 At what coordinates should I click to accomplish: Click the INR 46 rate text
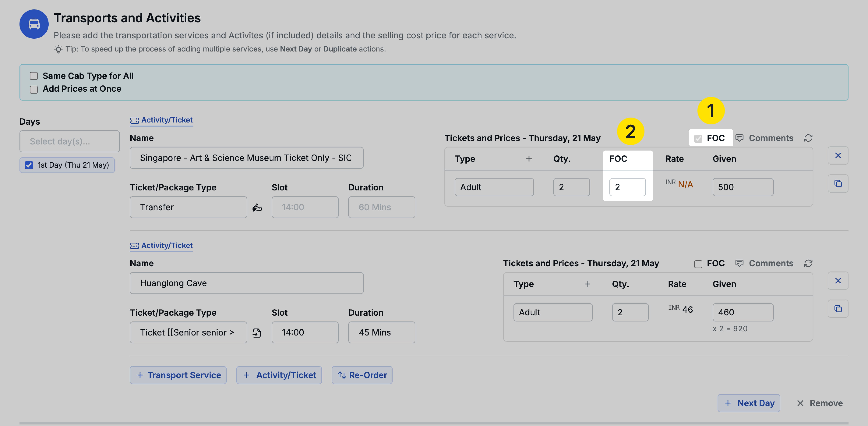[x=680, y=309]
